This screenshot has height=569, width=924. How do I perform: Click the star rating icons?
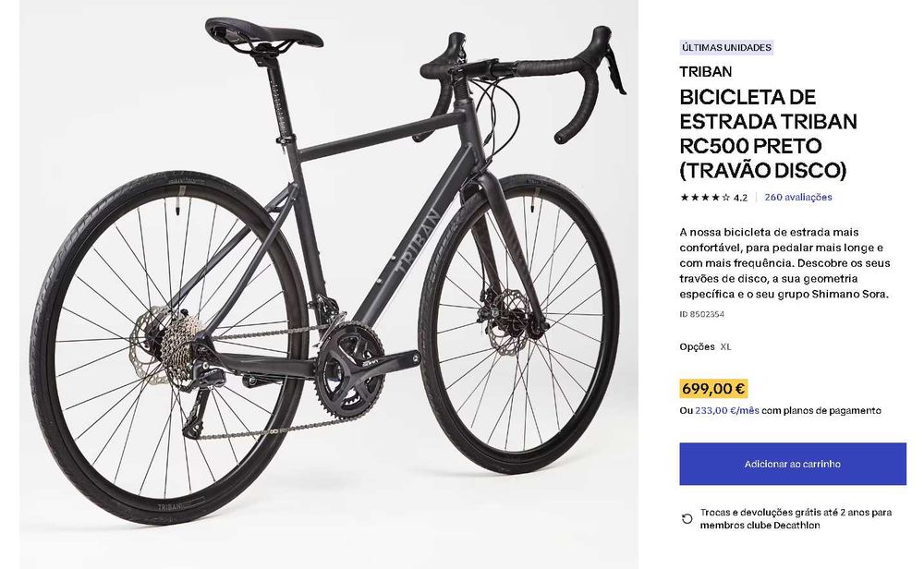click(x=705, y=197)
